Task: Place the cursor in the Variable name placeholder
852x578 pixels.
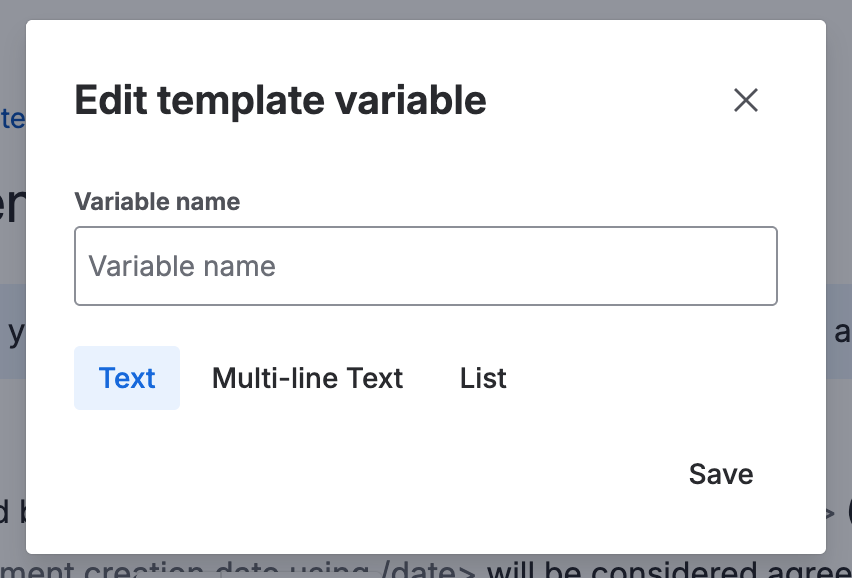Action: click(182, 266)
